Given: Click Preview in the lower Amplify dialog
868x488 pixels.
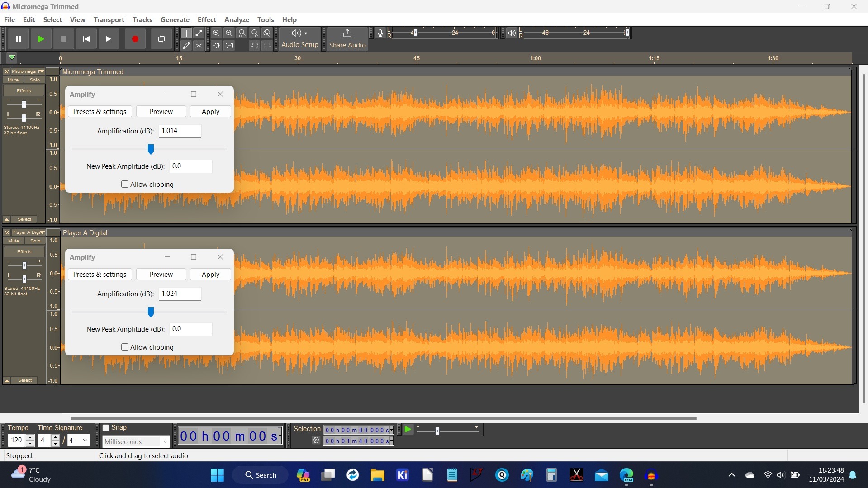Looking at the screenshot, I should [161, 274].
